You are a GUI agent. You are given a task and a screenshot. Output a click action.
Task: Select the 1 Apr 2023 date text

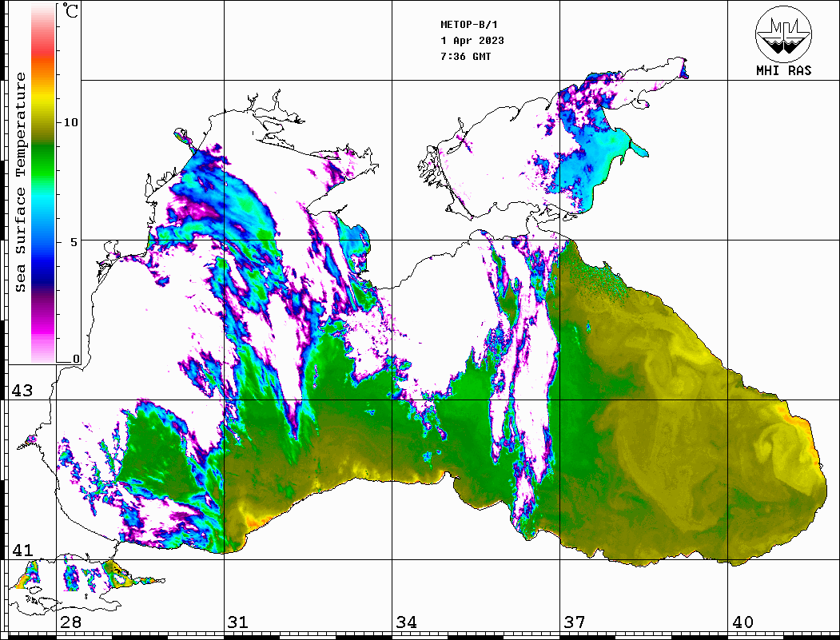472,41
